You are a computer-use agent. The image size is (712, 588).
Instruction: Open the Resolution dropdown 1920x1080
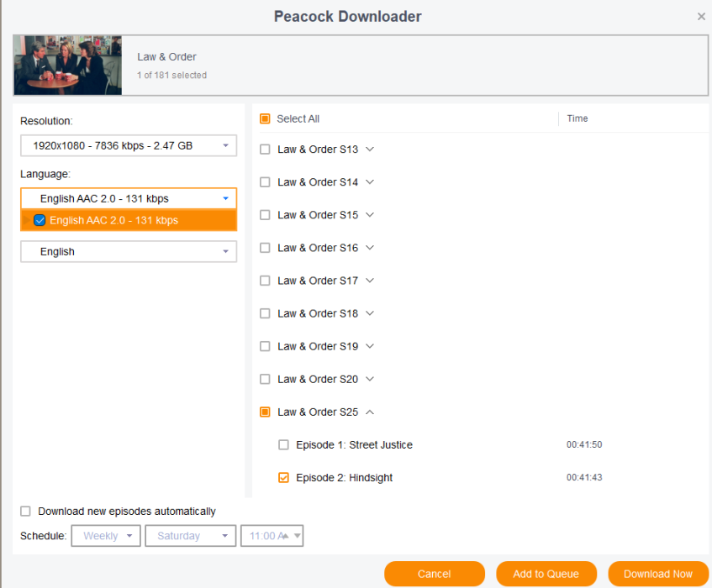[129, 145]
